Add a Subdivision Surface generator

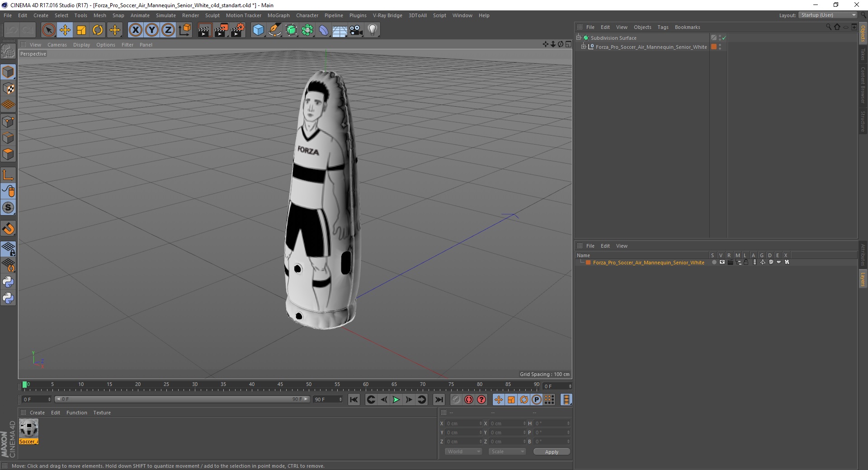pos(291,30)
